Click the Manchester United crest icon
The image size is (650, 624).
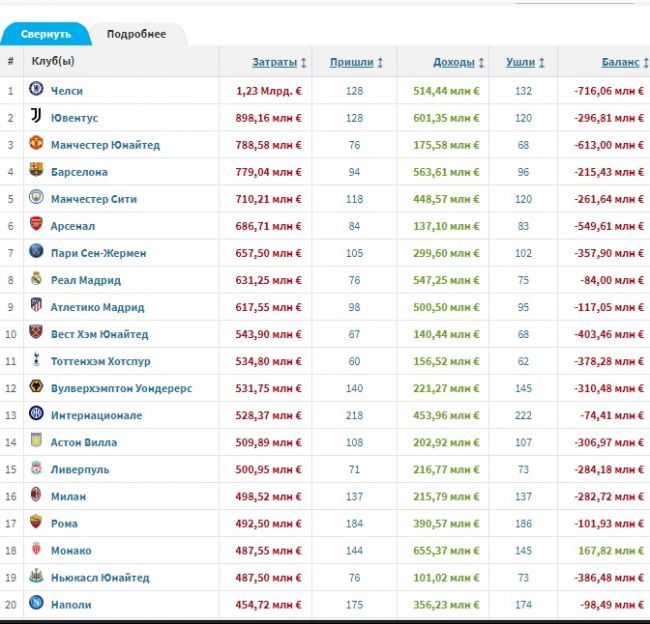click(36, 143)
